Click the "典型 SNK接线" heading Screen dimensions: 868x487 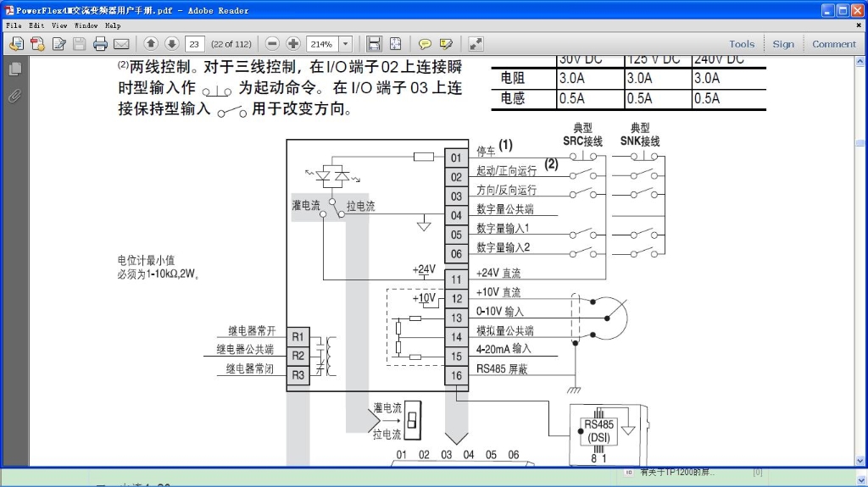(x=640, y=135)
